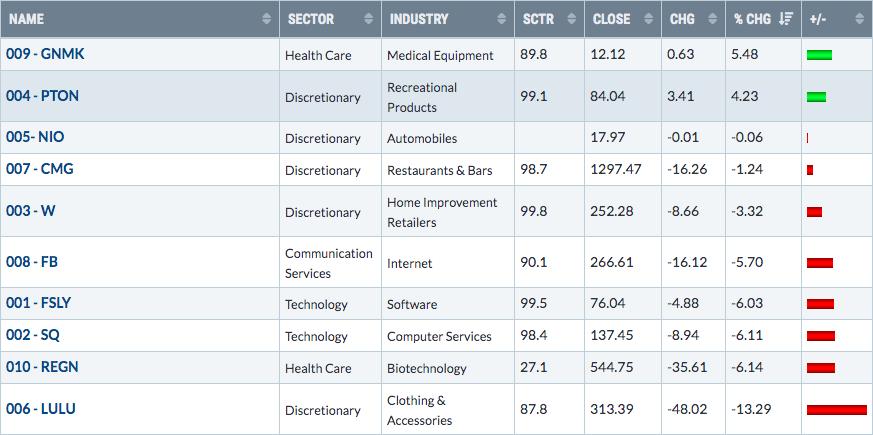Open the 010 - REGN ticker link
Viewport: 873px width, 435px height.
point(42,367)
